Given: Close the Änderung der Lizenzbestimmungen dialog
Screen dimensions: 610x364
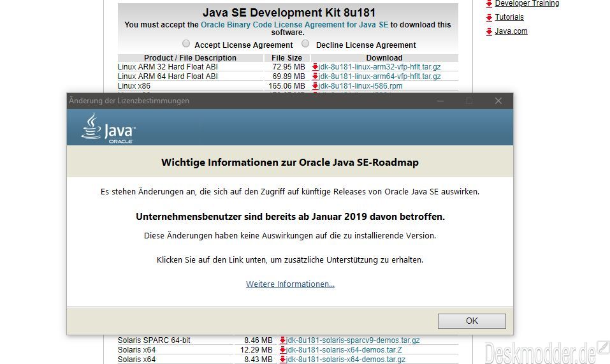Looking at the screenshot, I should 498,101.
